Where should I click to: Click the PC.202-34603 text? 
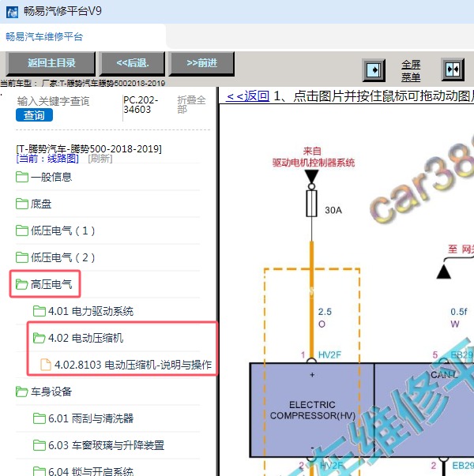(141, 104)
